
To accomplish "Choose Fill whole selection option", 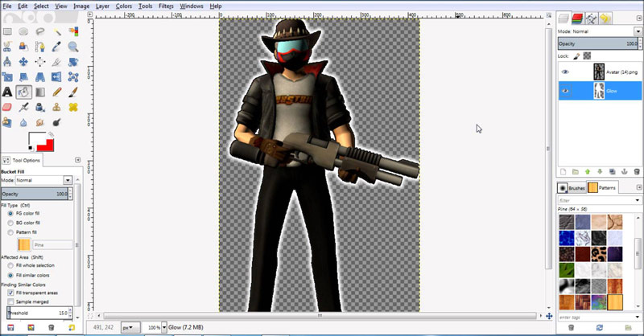I will point(10,265).
